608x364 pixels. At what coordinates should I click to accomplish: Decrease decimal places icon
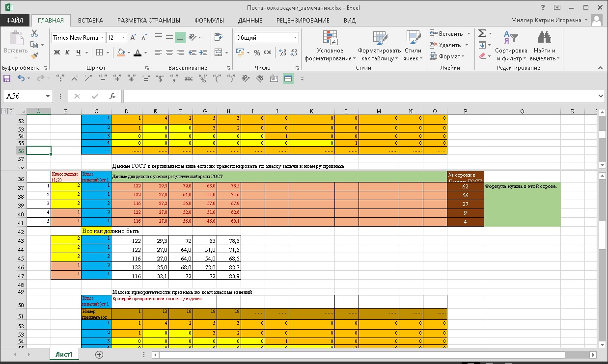click(293, 52)
